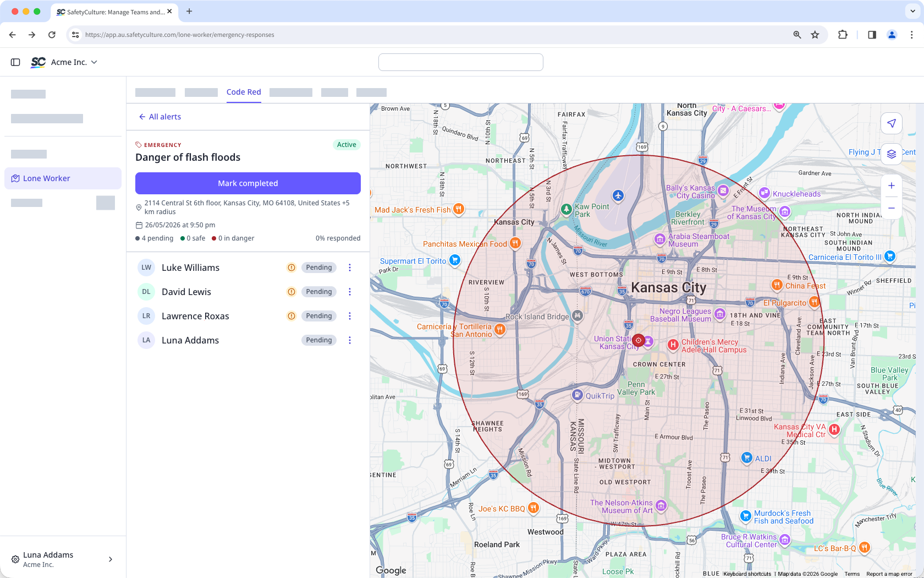This screenshot has height=578, width=924.
Task: Open more options for Luna Addams
Action: point(350,340)
